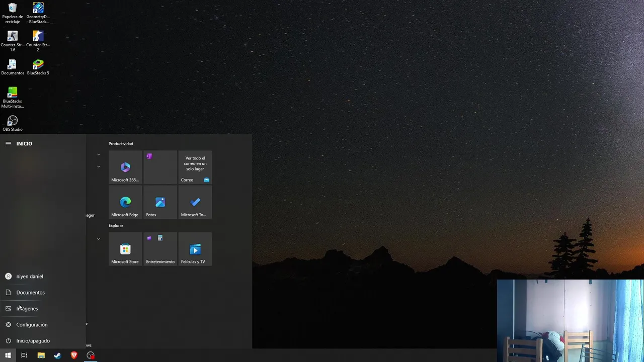The height and width of the screenshot is (362, 644).
Task: Collapse the INICIO hamburger menu
Action: (8, 144)
